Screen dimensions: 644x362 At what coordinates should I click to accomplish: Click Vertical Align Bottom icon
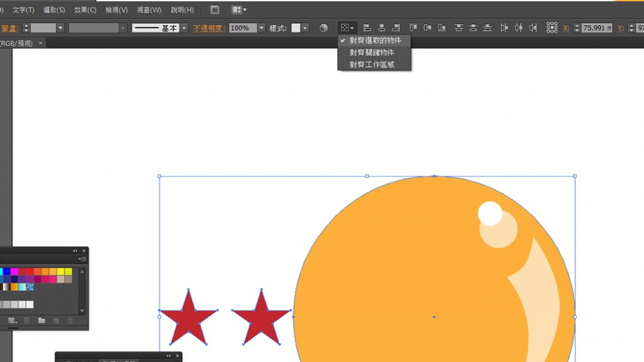tap(441, 28)
